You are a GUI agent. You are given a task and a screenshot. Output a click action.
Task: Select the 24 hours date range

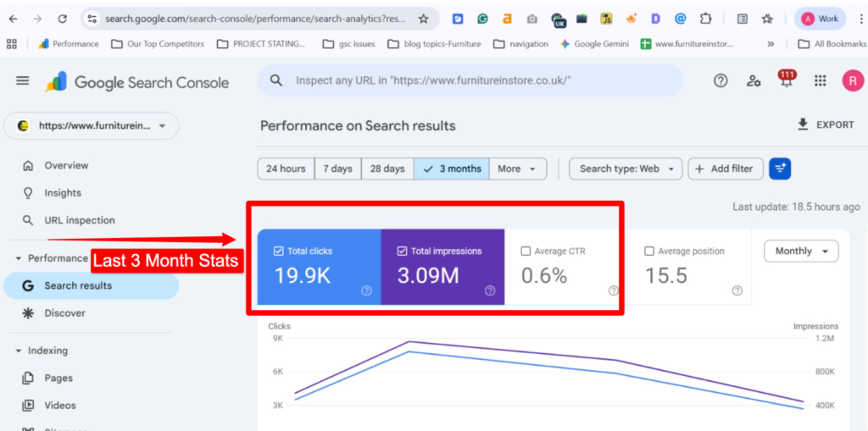point(286,169)
